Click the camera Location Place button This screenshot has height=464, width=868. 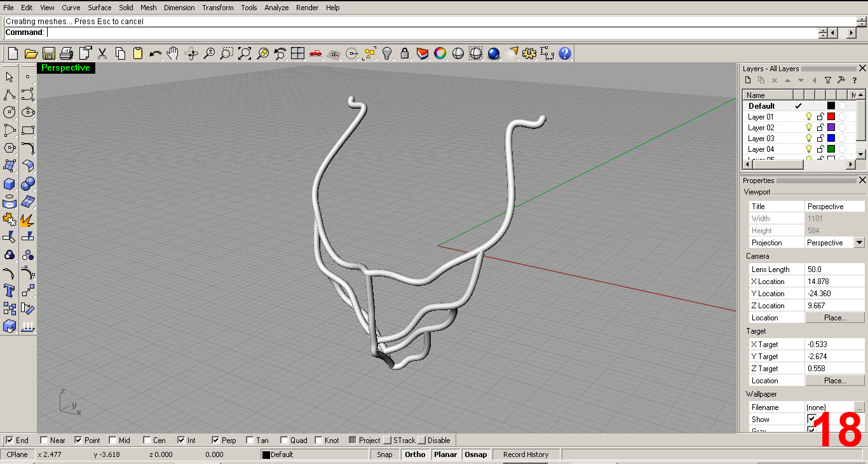click(x=835, y=318)
